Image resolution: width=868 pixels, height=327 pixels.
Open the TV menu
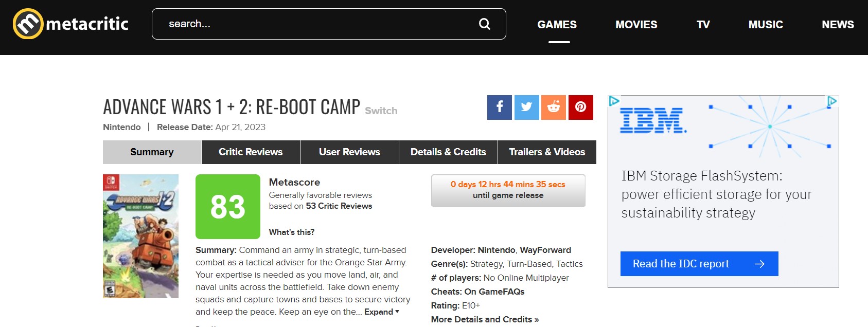[x=703, y=25]
